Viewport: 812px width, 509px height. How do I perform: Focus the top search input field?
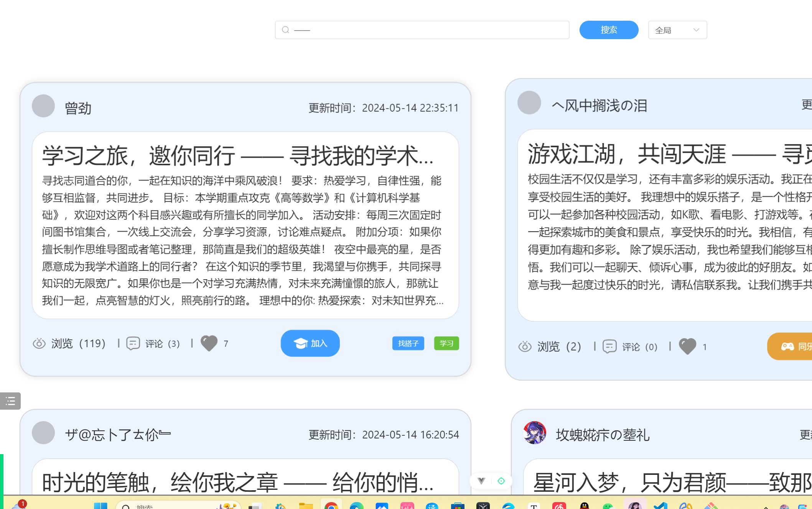430,30
